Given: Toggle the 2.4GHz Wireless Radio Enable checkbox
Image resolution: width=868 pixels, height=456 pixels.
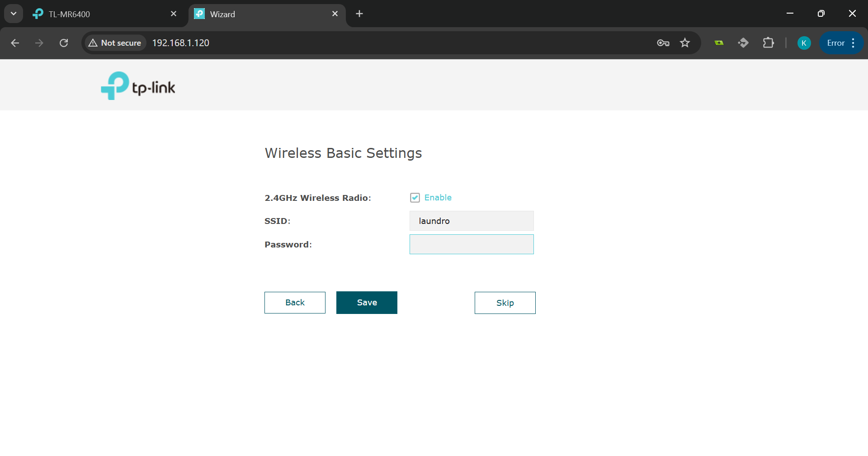Looking at the screenshot, I should [x=415, y=198].
